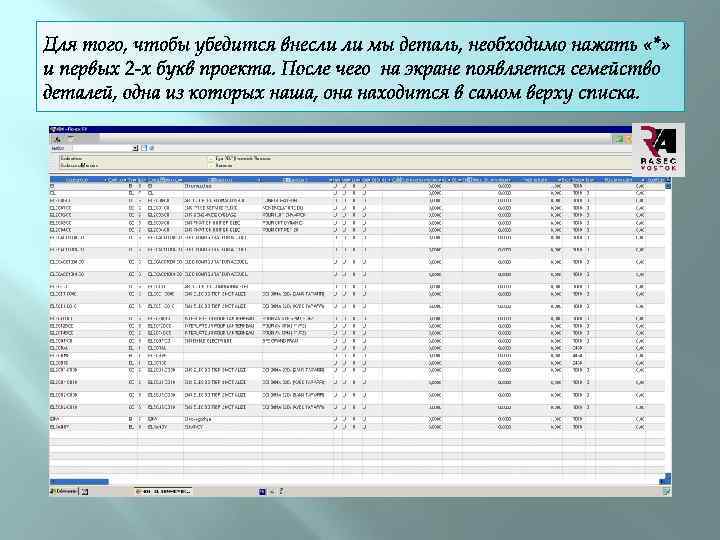Click the round icon after the square blue icon

(152, 148)
